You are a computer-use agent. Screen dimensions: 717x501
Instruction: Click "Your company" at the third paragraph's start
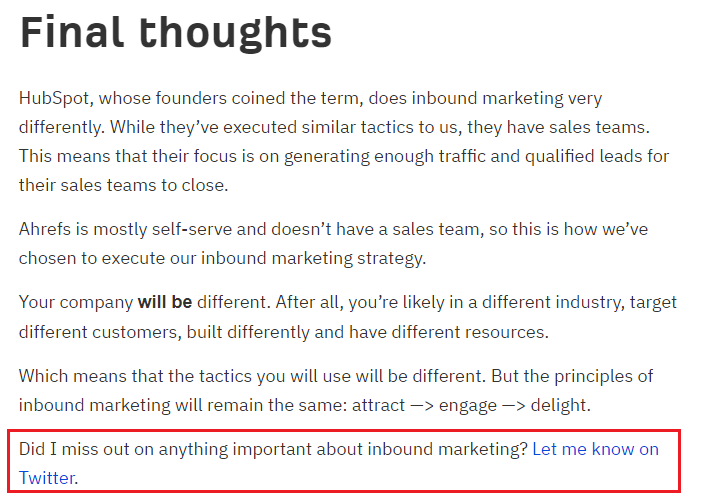(75, 301)
